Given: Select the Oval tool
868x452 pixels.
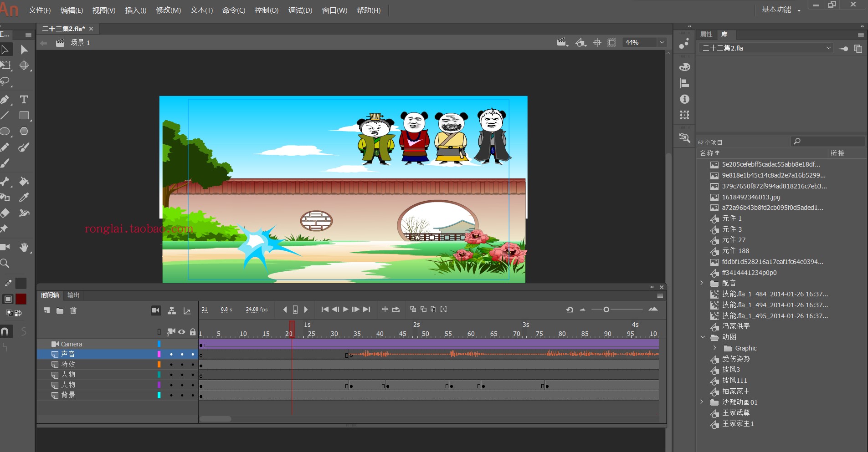Looking at the screenshot, I should coord(5,132).
